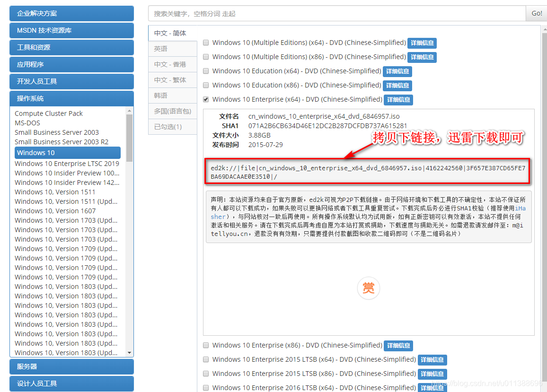547x392 pixels.
Task: Show 详细信息 for Education (x86)
Action: tap(397, 86)
